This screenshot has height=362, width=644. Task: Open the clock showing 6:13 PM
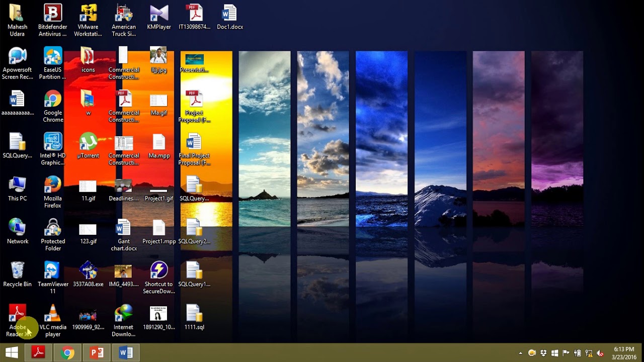624,353
